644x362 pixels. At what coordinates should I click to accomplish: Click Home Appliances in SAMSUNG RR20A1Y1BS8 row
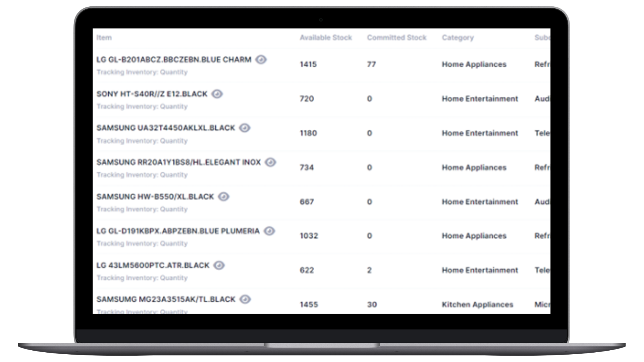click(474, 167)
